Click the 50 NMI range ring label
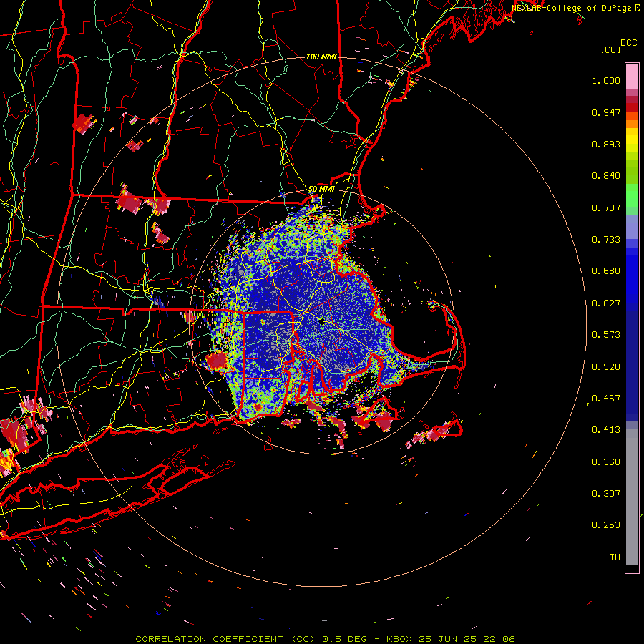The height and width of the screenshot is (644, 644). (321, 189)
